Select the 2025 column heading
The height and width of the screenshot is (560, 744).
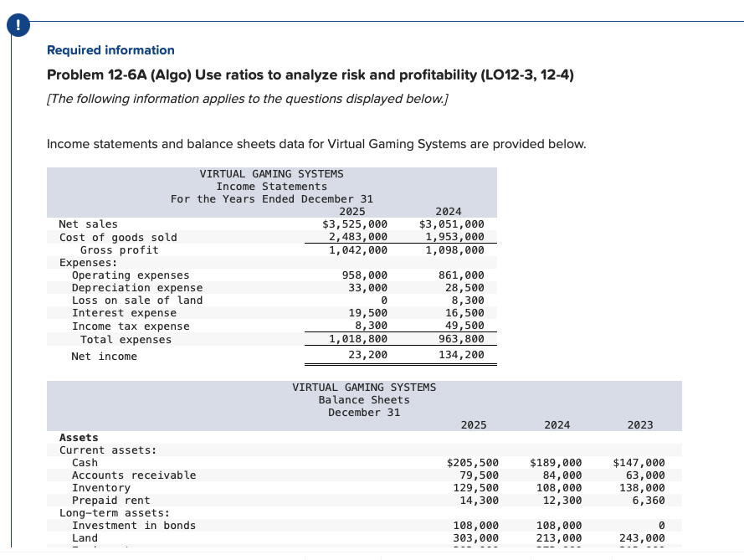(x=473, y=424)
